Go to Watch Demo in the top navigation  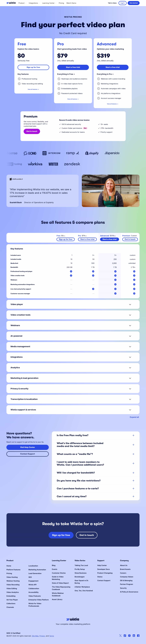point(71,3)
